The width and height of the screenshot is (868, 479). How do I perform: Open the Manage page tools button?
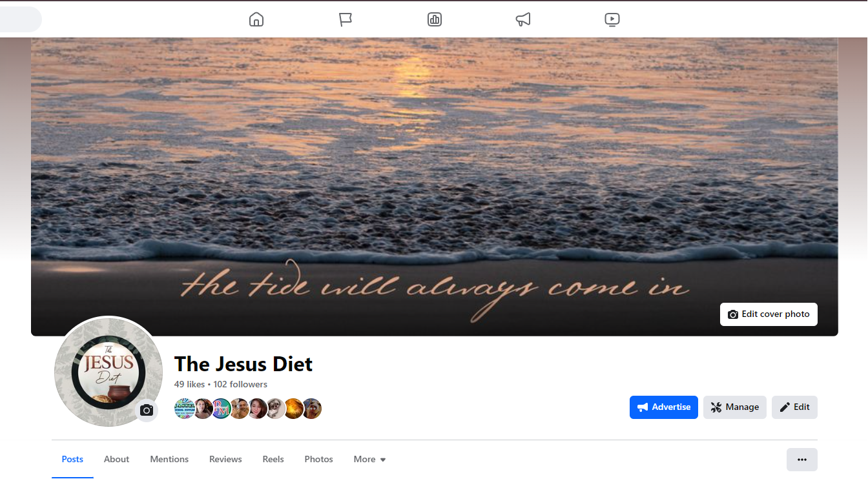coord(735,407)
